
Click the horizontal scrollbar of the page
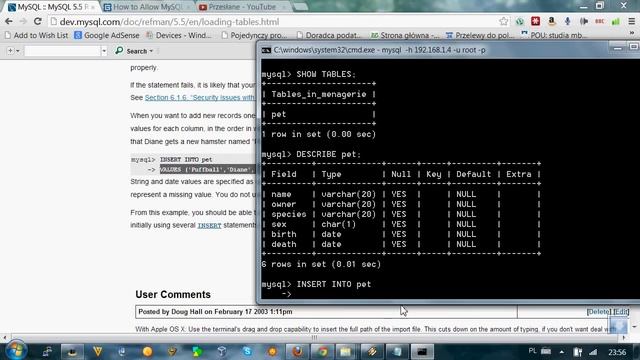[314, 338]
